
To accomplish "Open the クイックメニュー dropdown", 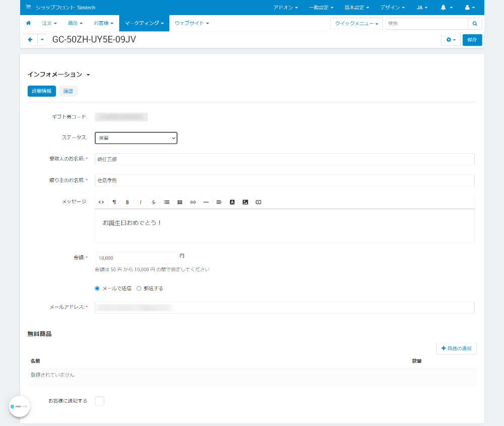I will [356, 24].
